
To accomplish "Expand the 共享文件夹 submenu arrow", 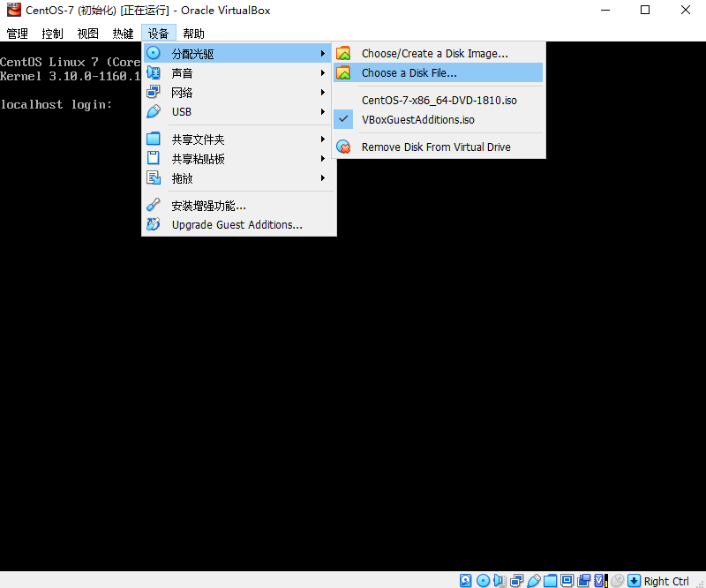I will (323, 139).
